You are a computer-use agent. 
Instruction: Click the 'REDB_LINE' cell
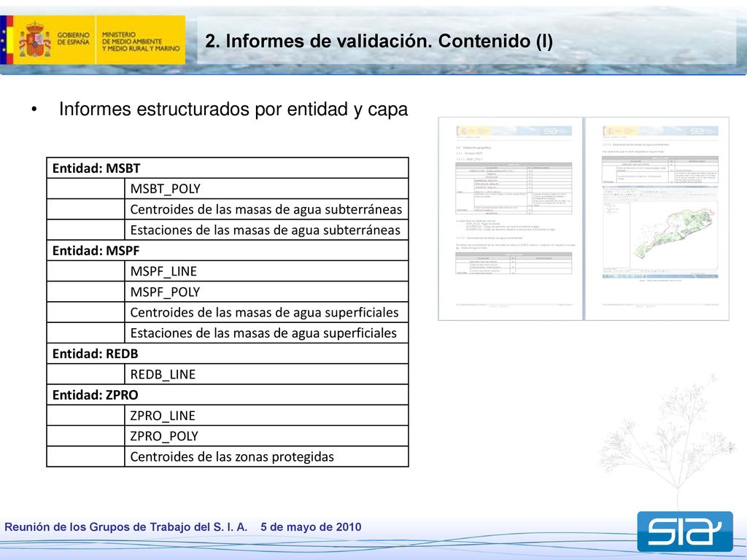click(267, 374)
